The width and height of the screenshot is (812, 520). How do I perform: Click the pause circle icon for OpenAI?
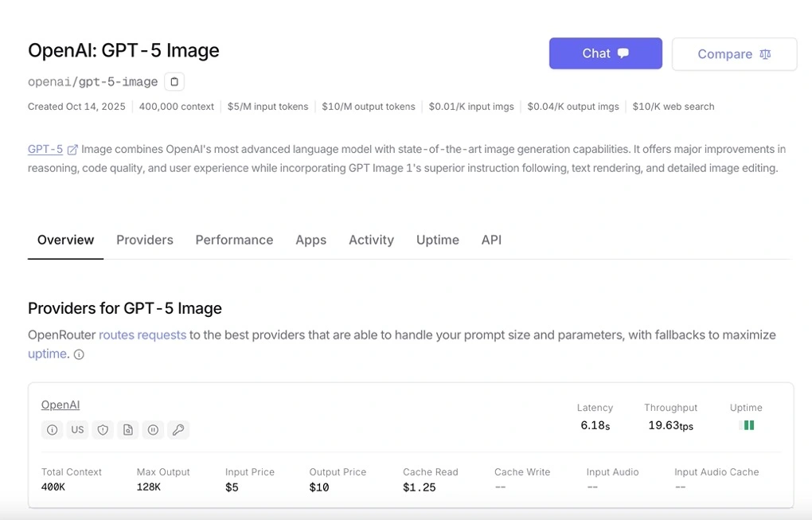pyautogui.click(x=153, y=430)
